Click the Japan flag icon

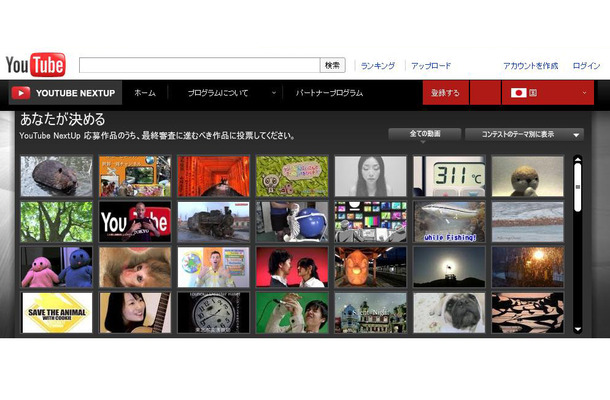[518, 93]
